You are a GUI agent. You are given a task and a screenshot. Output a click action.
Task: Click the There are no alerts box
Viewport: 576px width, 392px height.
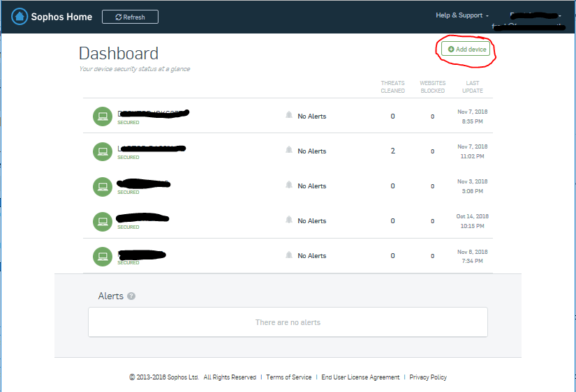click(x=288, y=322)
